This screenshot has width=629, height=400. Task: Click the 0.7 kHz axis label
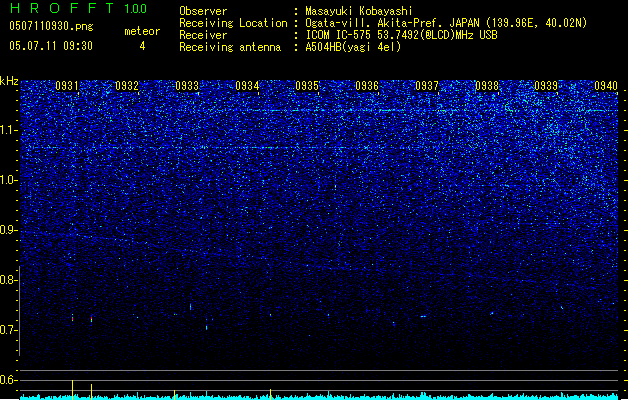pyautogui.click(x=8, y=330)
